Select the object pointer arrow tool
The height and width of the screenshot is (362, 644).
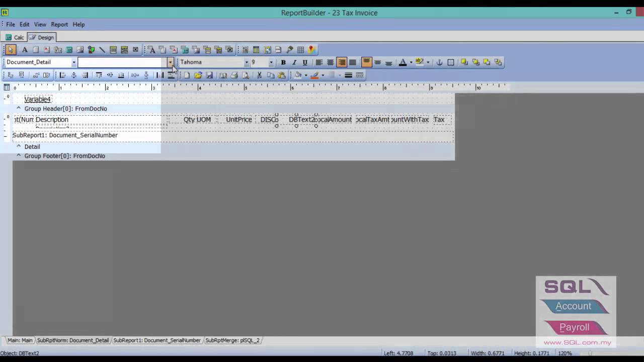[11, 50]
